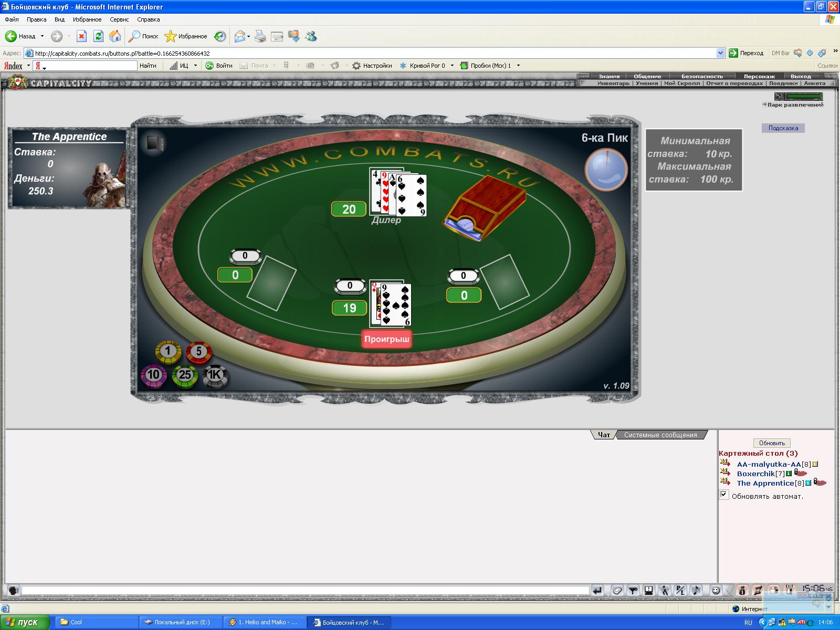Image resolution: width=840 pixels, height=630 pixels.
Task: Click the send message arrow icon
Action: [597, 591]
